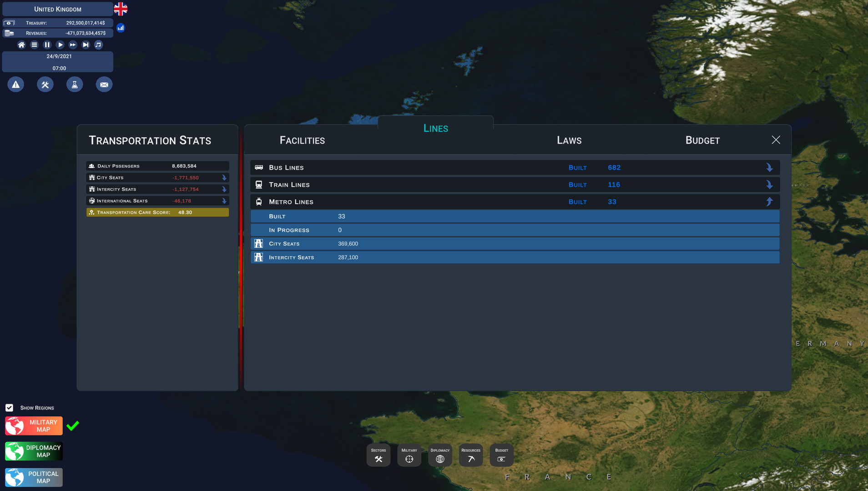
Task: Collapse the Metro Lines row arrow
Action: point(769,202)
